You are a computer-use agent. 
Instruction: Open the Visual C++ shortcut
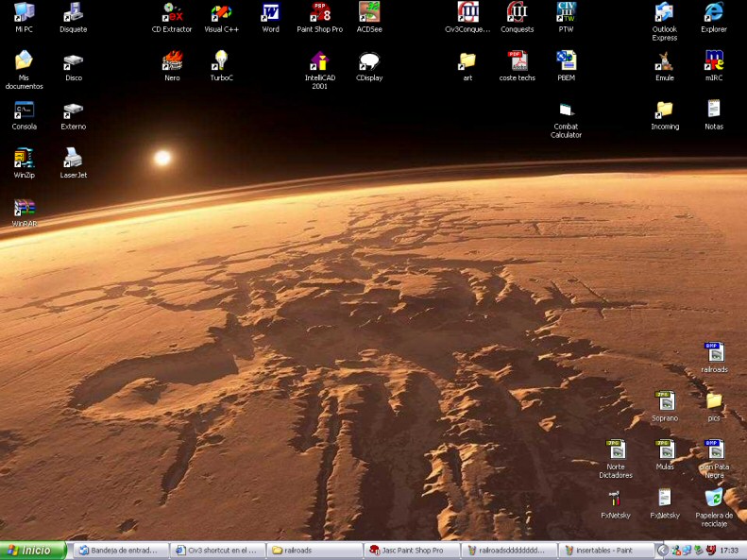(221, 13)
